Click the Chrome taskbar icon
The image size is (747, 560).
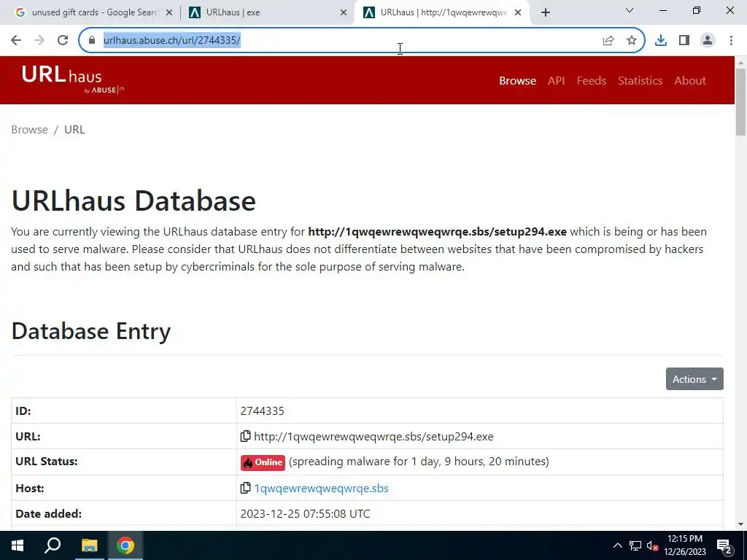coord(125,545)
